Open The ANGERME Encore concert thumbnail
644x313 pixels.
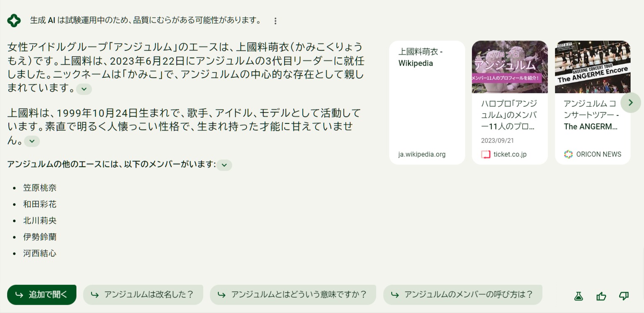[x=593, y=67]
